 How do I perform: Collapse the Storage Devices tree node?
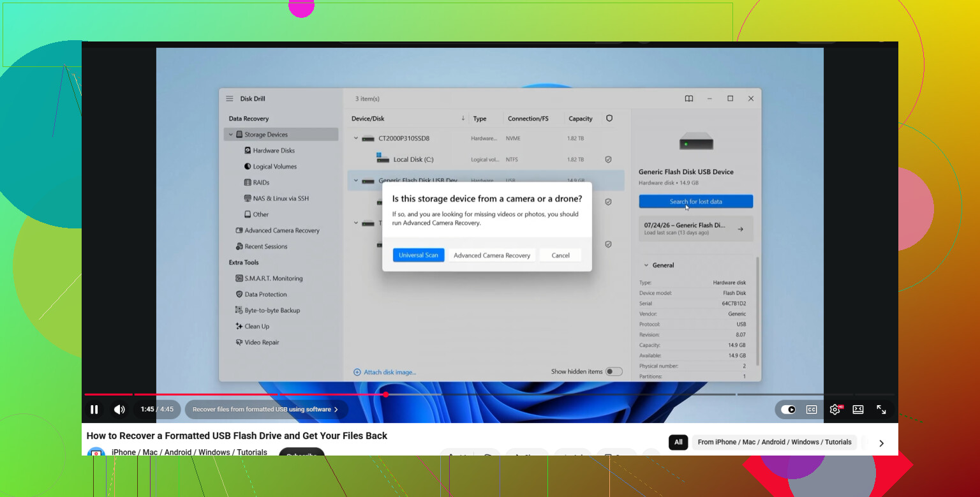[x=231, y=135]
